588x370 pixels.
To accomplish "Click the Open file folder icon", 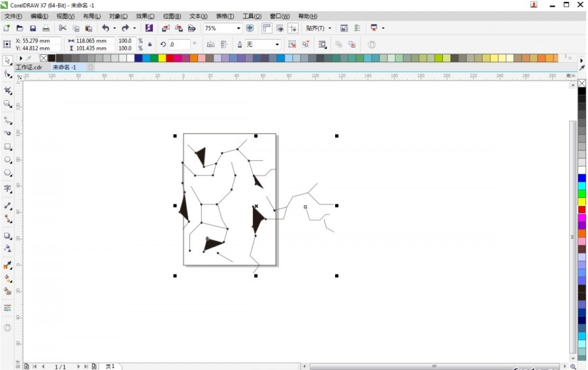I will pos(20,28).
